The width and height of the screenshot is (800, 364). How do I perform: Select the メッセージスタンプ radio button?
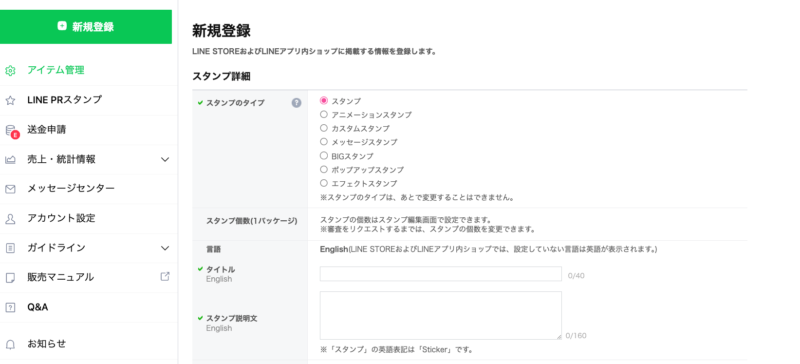pyautogui.click(x=323, y=142)
